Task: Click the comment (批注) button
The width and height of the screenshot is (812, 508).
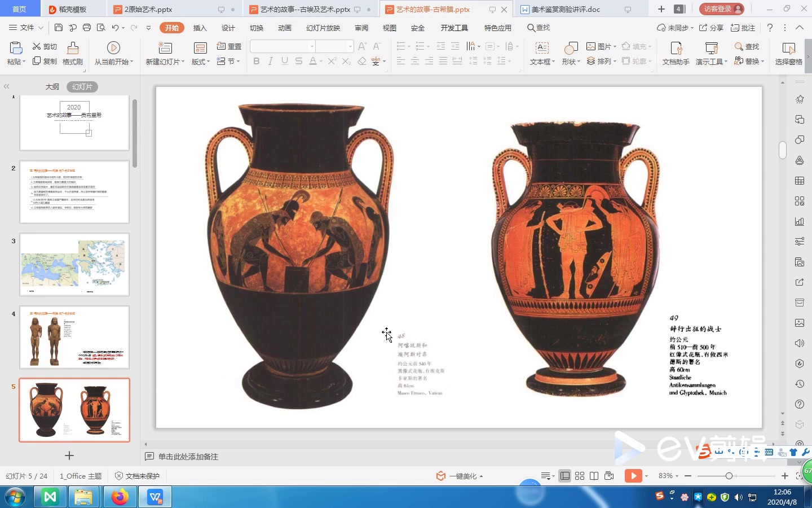Action: 743,28
